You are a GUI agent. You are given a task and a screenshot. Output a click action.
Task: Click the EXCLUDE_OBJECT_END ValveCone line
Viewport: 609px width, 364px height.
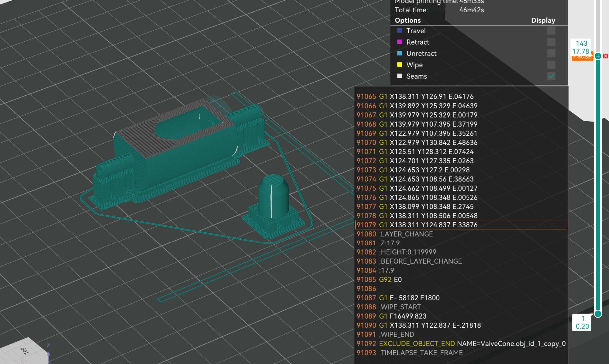point(461,344)
